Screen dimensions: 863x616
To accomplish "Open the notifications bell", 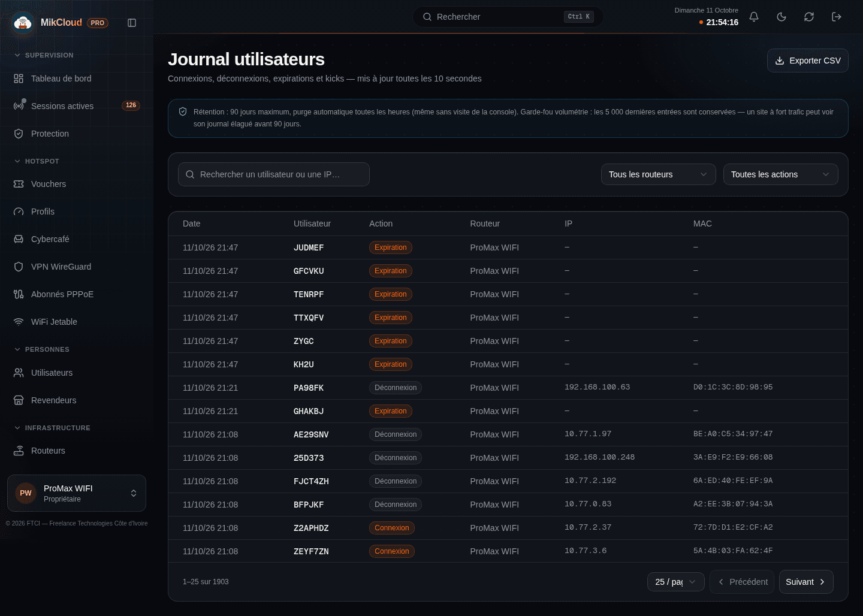I will coord(754,17).
